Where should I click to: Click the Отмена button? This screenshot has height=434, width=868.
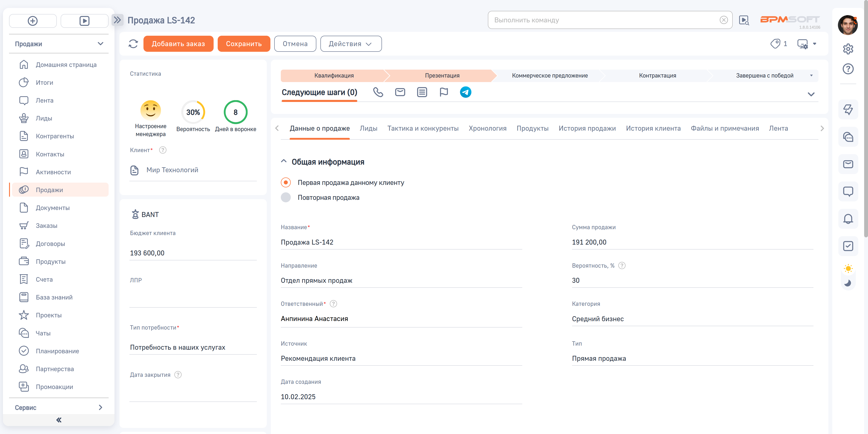coord(295,44)
